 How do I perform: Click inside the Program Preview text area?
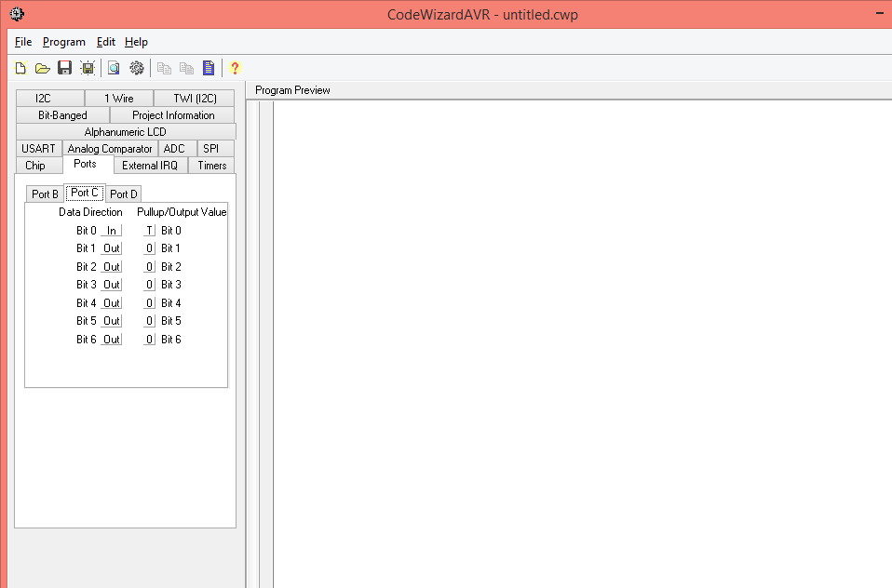click(x=583, y=344)
